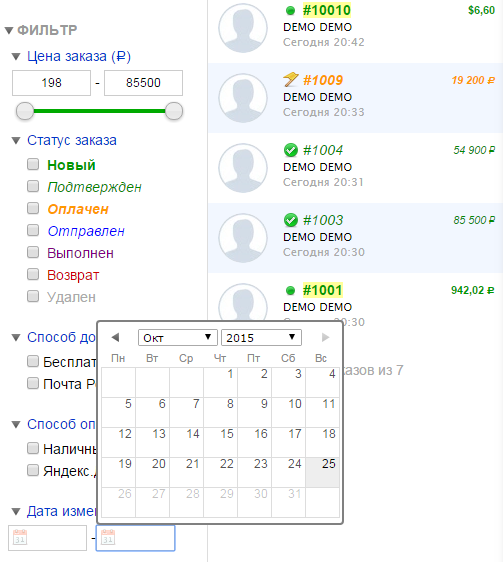Collapse the Статус заказа section
Viewport: 503px width, 562px height.
pyautogui.click(x=16, y=140)
